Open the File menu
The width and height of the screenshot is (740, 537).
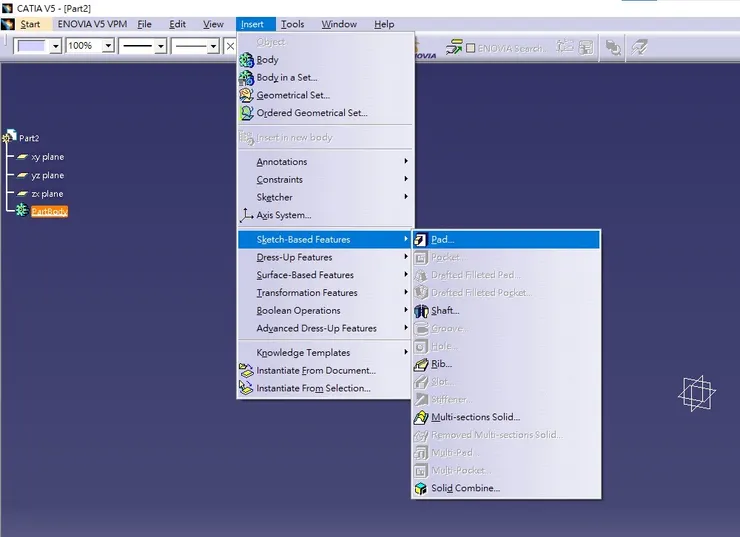pyautogui.click(x=144, y=24)
